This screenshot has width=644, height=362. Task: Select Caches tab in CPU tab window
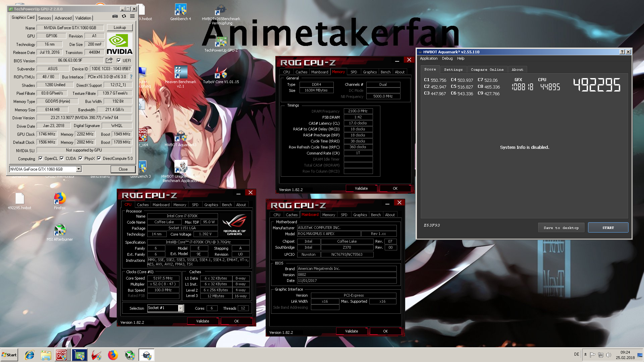[143, 205]
